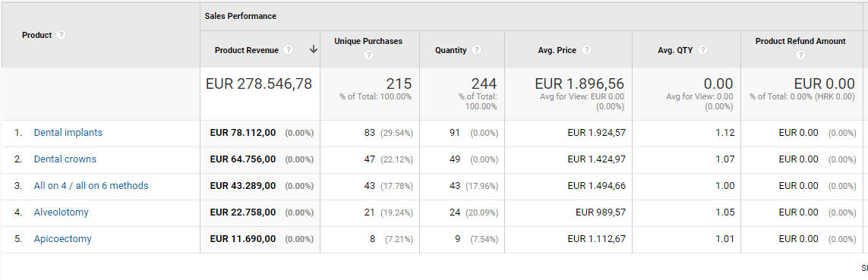Select revenue cell EUR 78.112,00
This screenshot has width=868, height=280.
(x=243, y=133)
